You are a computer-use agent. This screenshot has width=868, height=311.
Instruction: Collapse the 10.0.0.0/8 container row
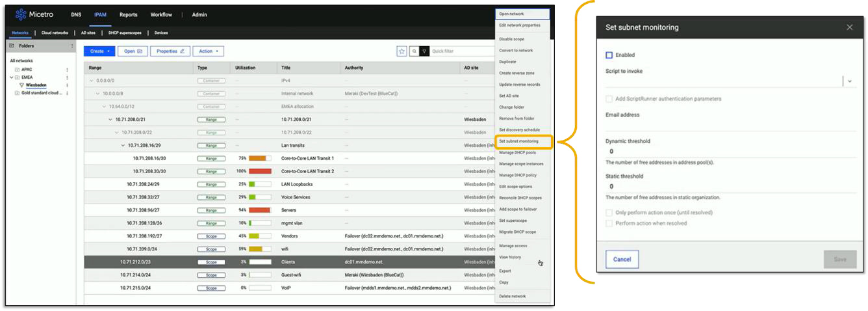[97, 94]
